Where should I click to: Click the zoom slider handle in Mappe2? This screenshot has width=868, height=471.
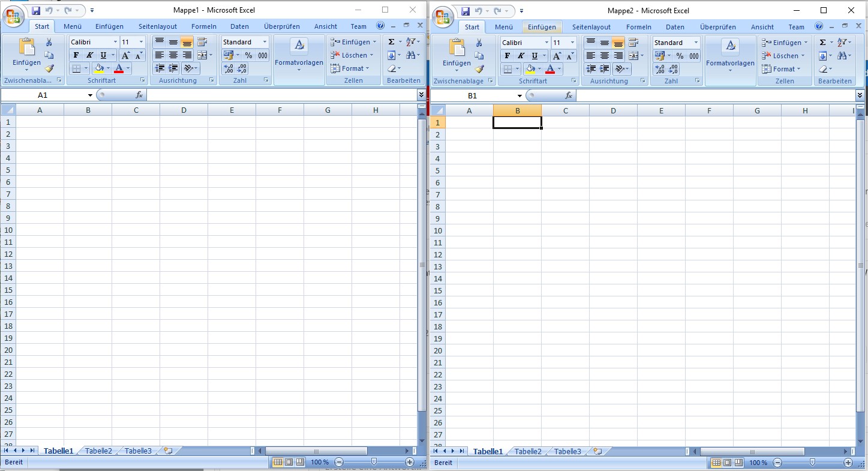[x=812, y=463]
